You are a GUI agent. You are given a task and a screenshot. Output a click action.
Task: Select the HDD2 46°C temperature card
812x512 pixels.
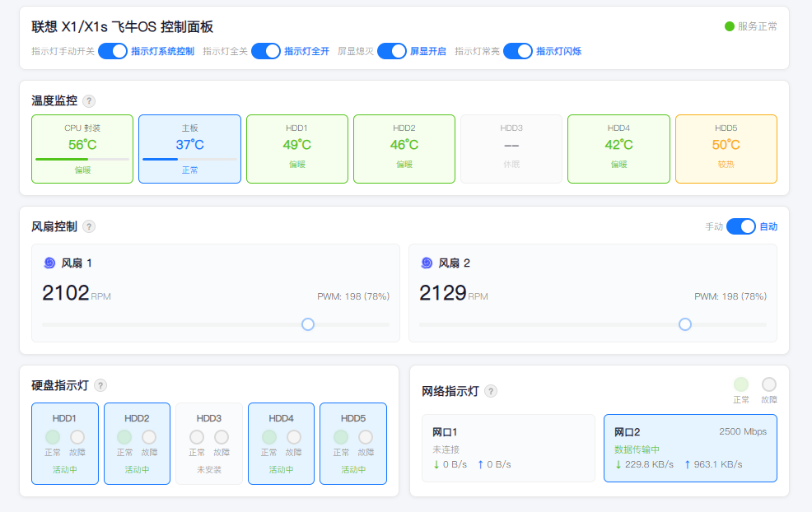click(x=404, y=149)
